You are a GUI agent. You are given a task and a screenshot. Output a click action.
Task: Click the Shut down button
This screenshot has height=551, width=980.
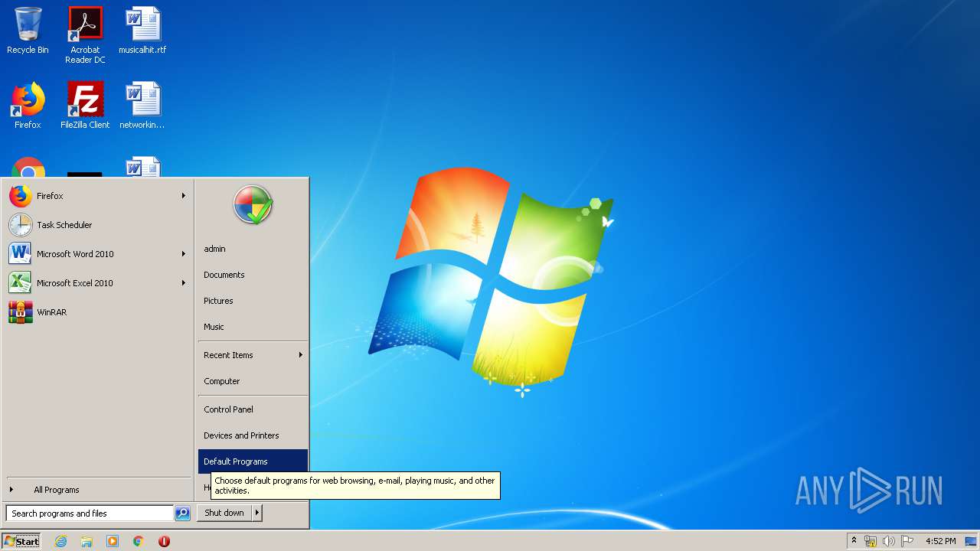pyautogui.click(x=224, y=514)
